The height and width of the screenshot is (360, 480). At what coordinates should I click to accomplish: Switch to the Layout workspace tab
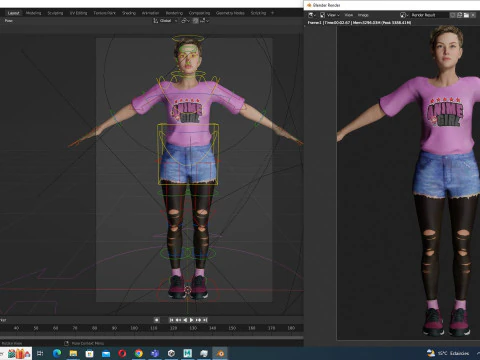pos(13,13)
